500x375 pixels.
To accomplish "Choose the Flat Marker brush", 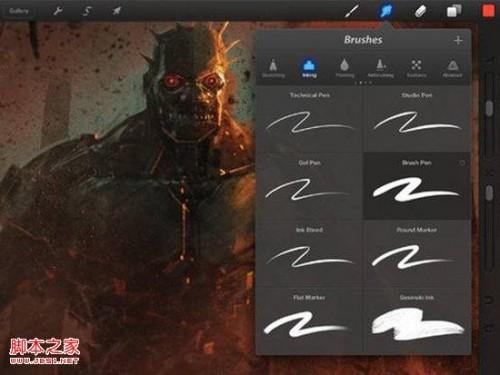I will [309, 321].
